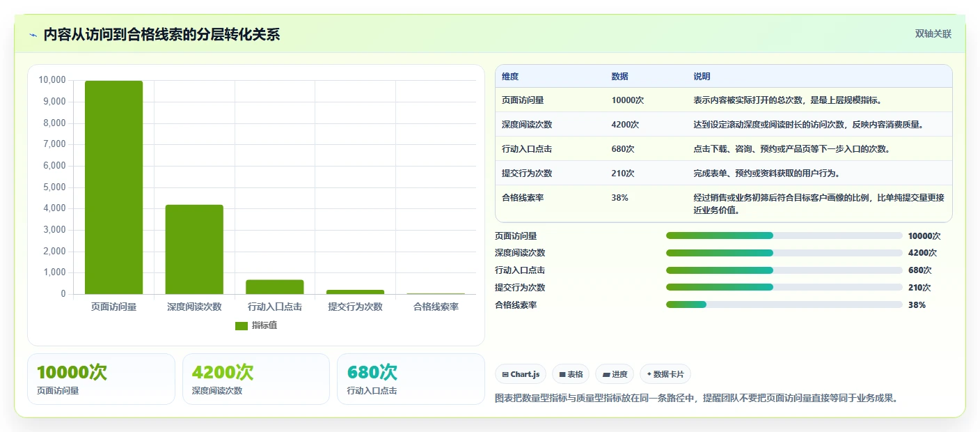Click the 合格线索率 x-axis label

(x=436, y=307)
